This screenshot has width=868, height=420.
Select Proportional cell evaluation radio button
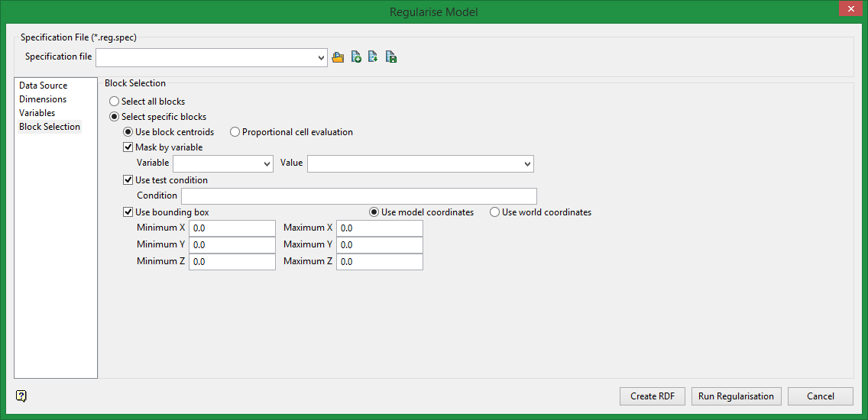(x=235, y=132)
